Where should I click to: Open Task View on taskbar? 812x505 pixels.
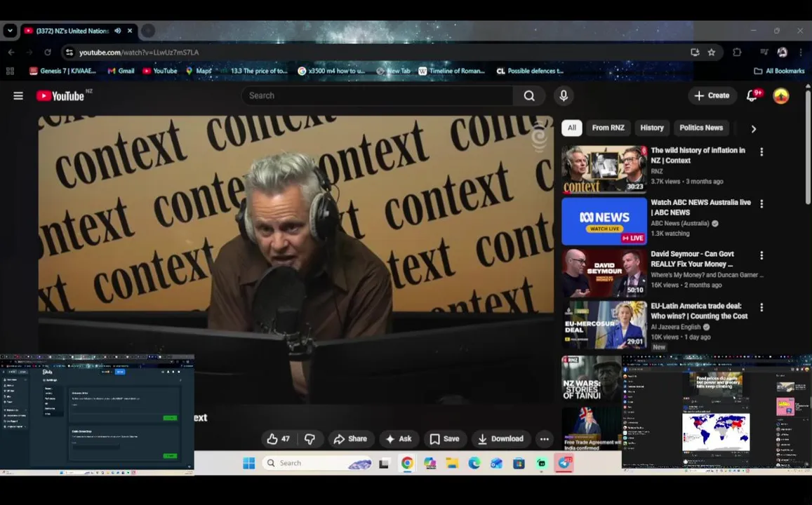click(384, 464)
